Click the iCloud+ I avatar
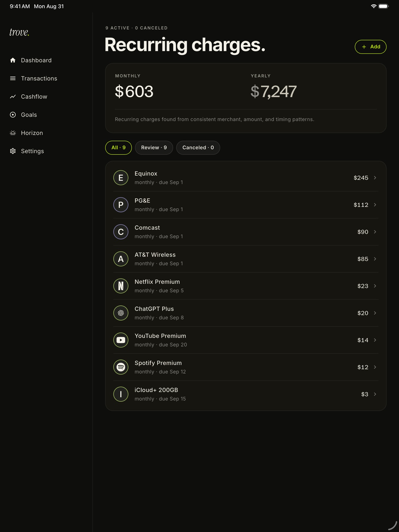Viewport: 399px width, 532px height. 121,394
